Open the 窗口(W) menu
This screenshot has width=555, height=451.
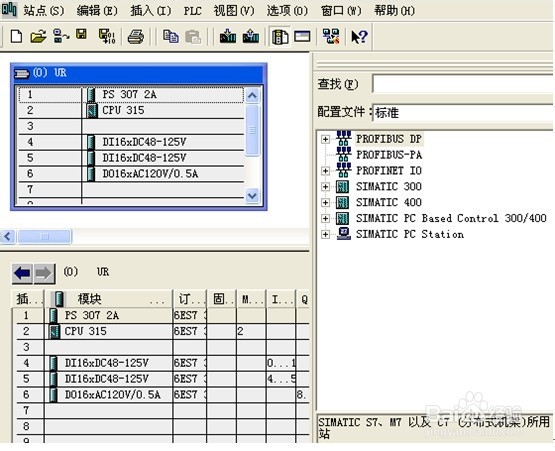click(x=341, y=11)
